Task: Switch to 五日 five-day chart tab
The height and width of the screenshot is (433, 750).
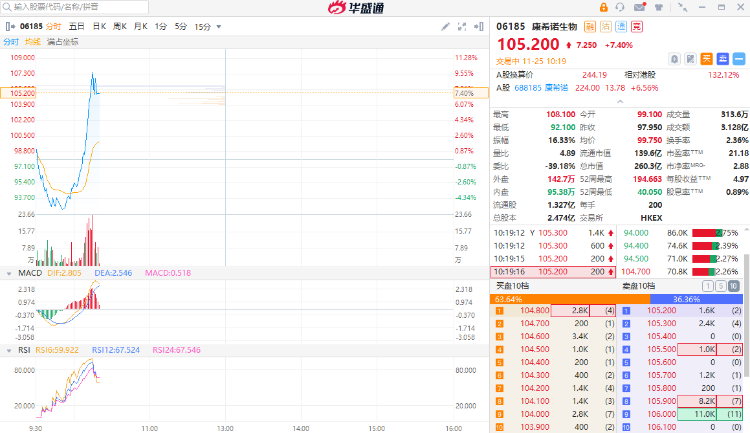Action: [x=76, y=25]
